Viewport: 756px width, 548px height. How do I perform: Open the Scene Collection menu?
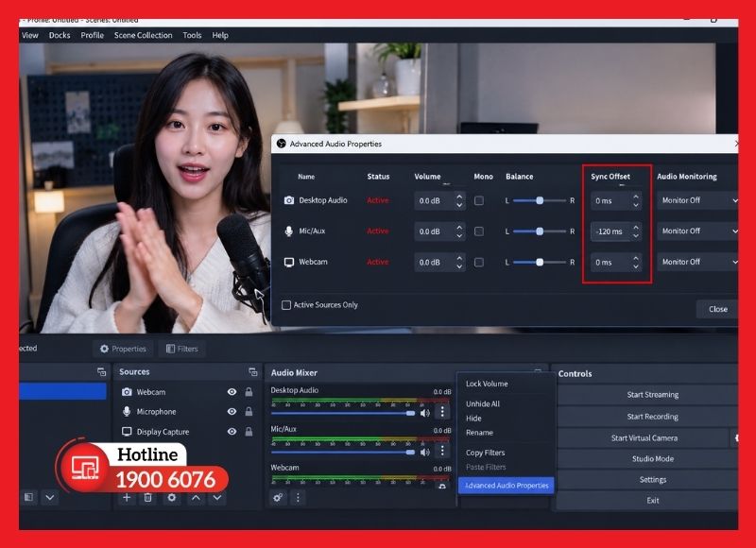click(144, 35)
